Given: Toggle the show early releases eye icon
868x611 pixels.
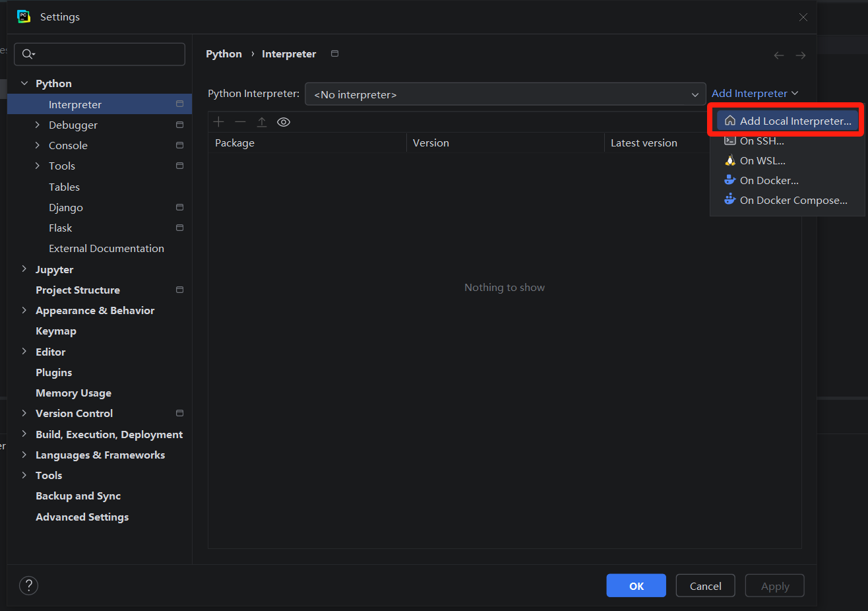Looking at the screenshot, I should [x=284, y=122].
